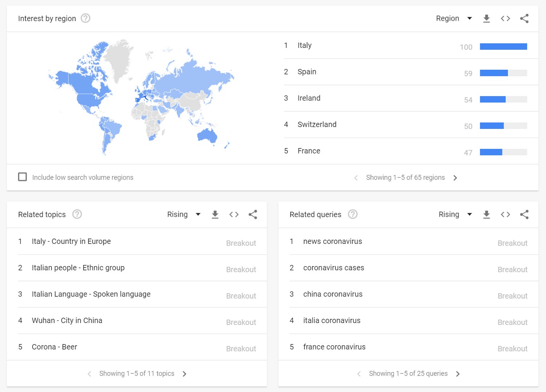
Task: Open help for Related queries
Action: click(x=353, y=214)
